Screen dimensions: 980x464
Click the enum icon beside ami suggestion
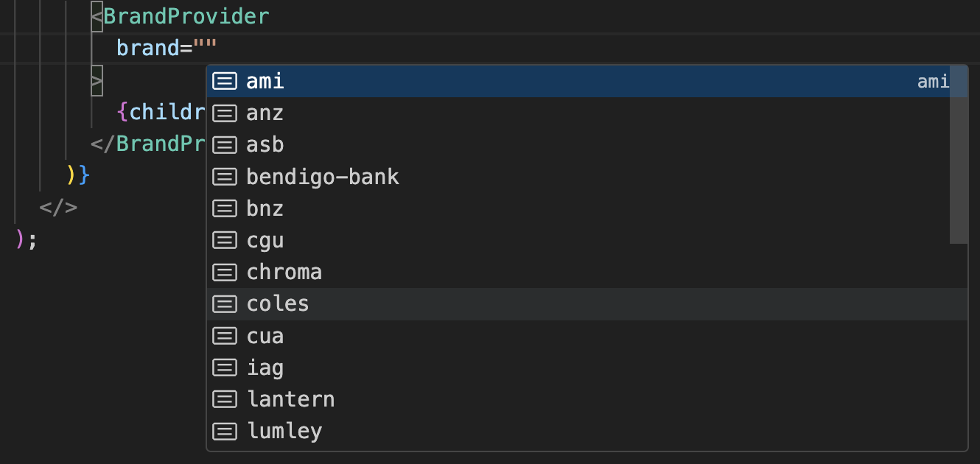pos(224,81)
